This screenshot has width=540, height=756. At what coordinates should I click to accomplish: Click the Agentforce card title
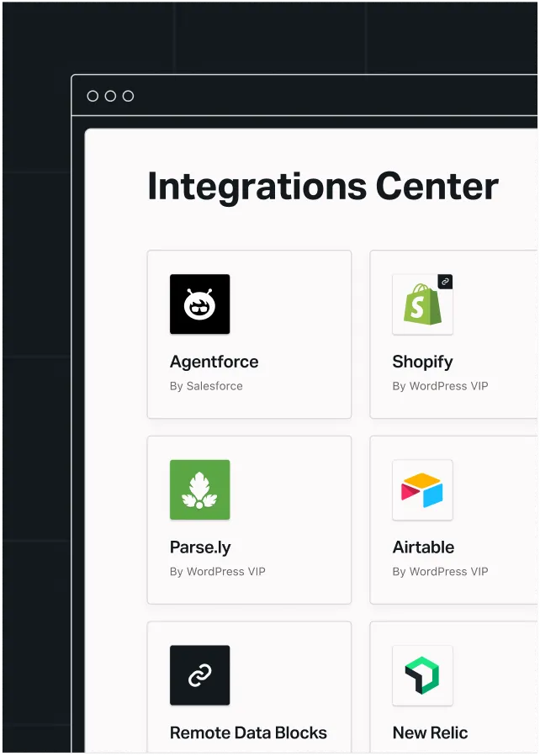click(x=214, y=362)
